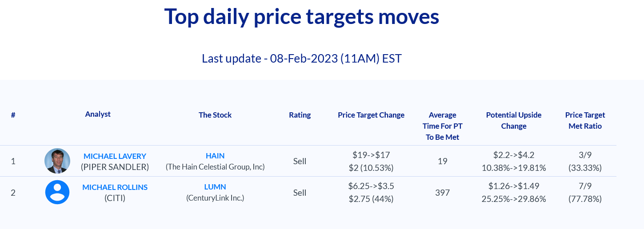Click the Rating column header

300,115
